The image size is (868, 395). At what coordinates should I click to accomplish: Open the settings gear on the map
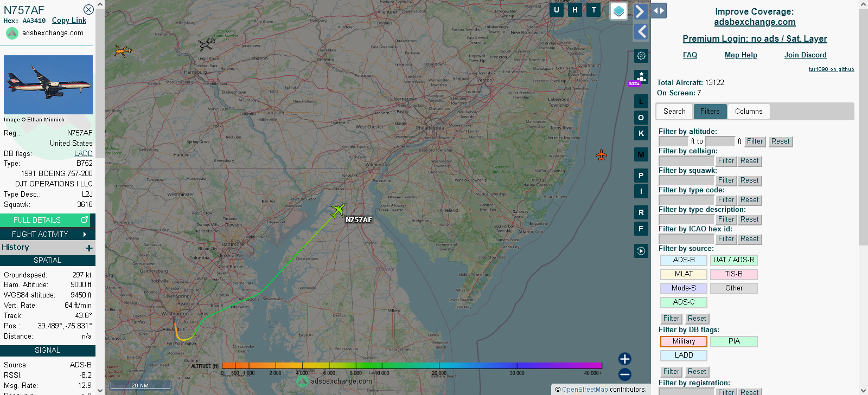pyautogui.click(x=641, y=56)
